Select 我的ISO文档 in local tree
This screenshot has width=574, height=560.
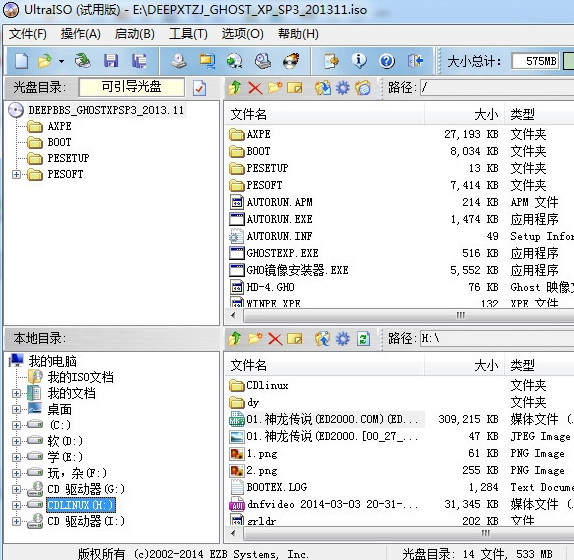pyautogui.click(x=81, y=377)
